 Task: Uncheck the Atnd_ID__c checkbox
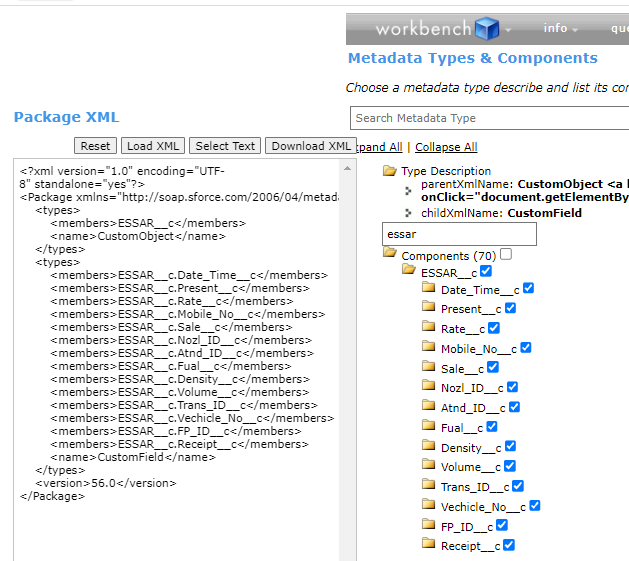pos(514,407)
